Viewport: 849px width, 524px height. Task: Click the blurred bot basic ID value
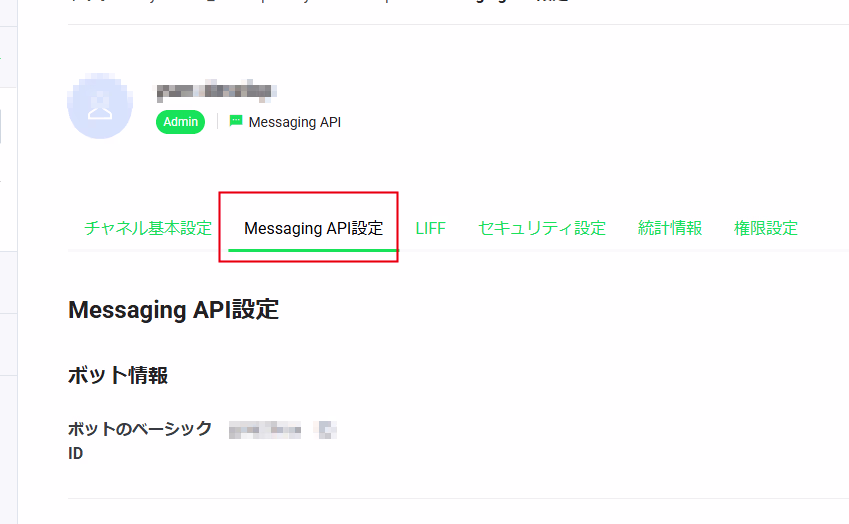pos(265,430)
